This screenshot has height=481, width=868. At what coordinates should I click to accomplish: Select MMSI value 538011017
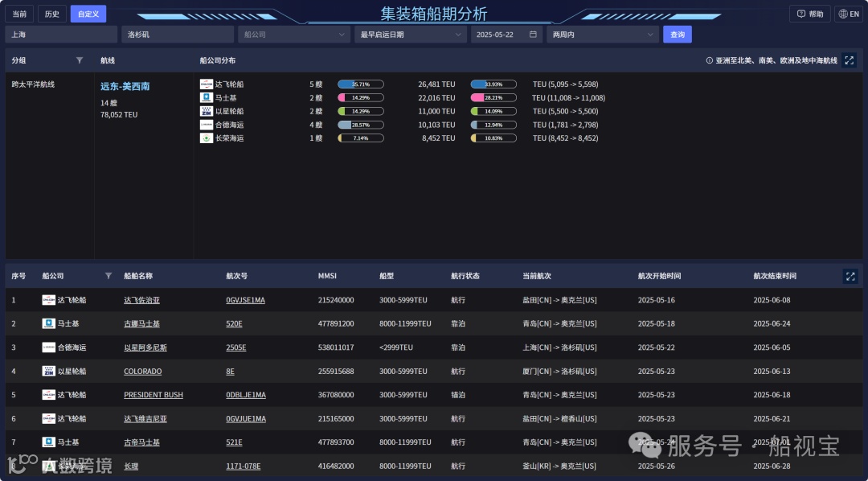click(336, 347)
